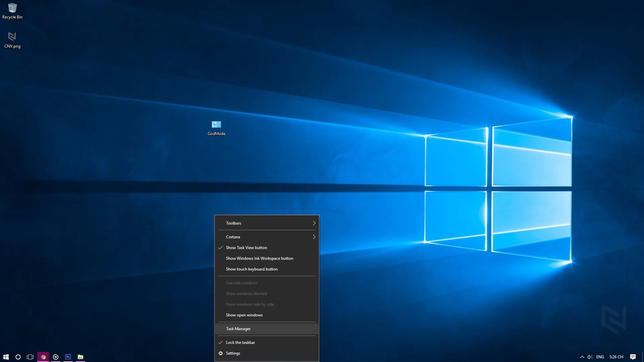Open the Windows Start button

click(x=6, y=357)
